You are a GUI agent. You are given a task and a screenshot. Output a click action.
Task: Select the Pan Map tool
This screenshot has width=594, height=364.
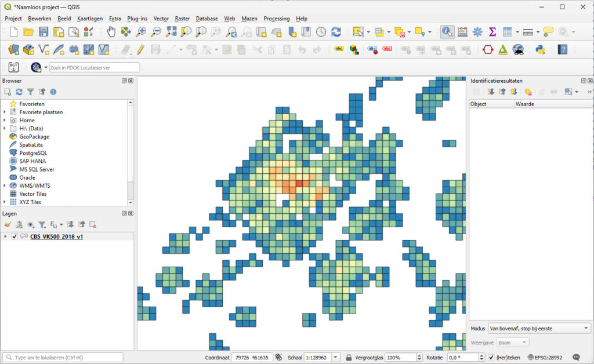pos(111,33)
